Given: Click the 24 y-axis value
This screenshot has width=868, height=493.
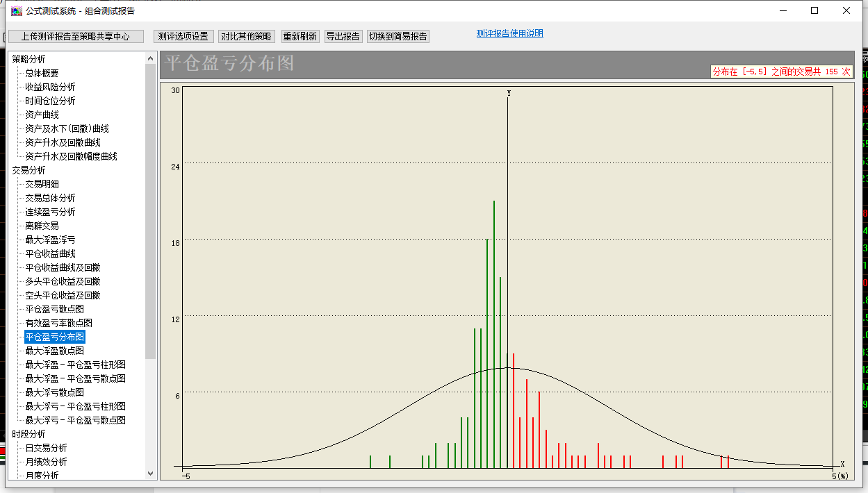Looking at the screenshot, I should click(175, 167).
